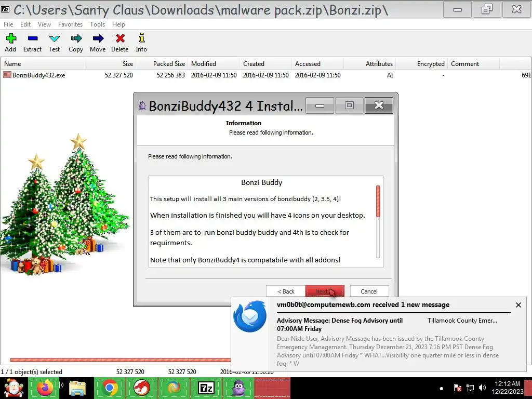The image size is (532, 399).
Task: Click Next in the BonziBuddy installer
Action: coord(325,291)
